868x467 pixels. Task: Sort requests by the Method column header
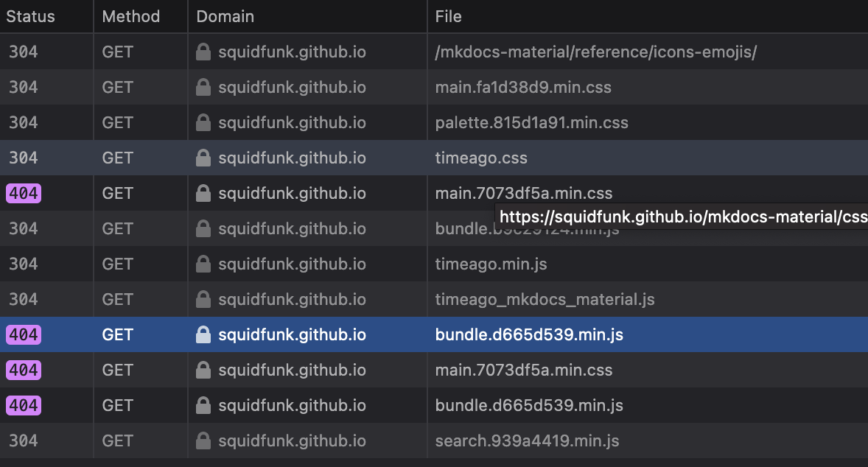click(x=130, y=16)
